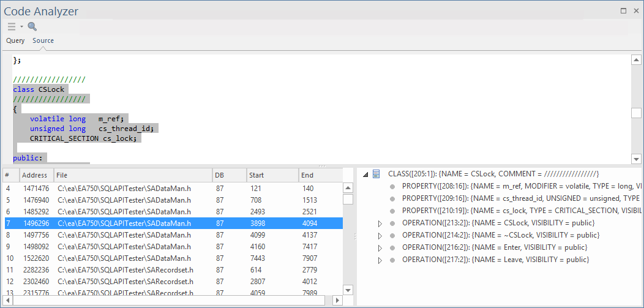The height and width of the screenshot is (308, 644).
Task: Collapse the CLASS CSLock tree node
Action: pos(365,175)
